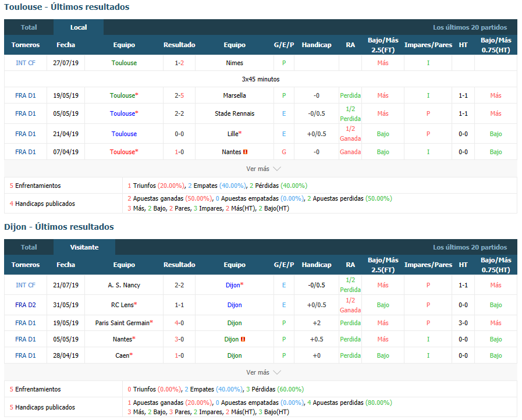522x420 pixels.
Task: Click Dijon 'Los últimos 20 partidos' label
Action: [470, 247]
